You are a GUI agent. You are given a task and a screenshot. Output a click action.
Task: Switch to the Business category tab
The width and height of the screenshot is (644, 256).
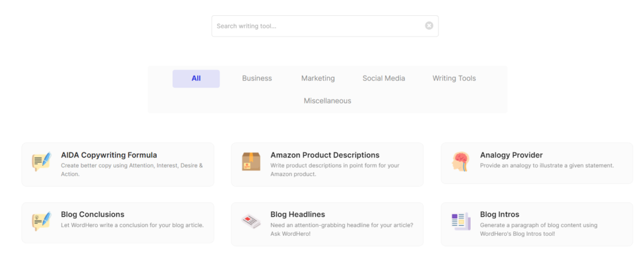pos(257,78)
